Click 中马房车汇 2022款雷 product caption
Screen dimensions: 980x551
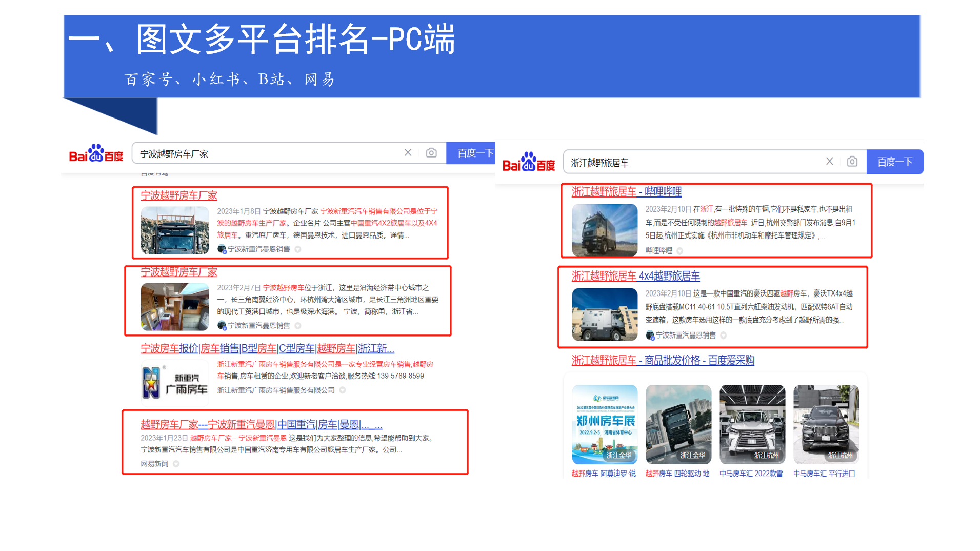pyautogui.click(x=751, y=474)
